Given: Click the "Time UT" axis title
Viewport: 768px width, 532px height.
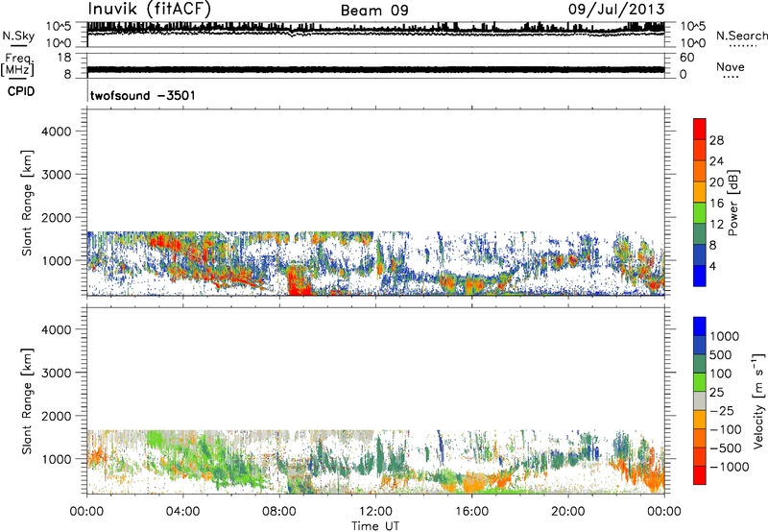Looking at the screenshot, I should point(375,526).
